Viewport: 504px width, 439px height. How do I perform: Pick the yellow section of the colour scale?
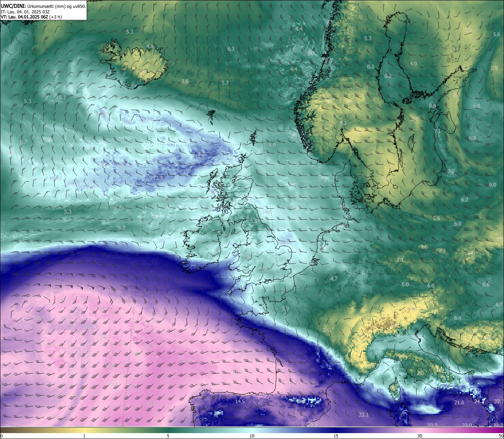[x=84, y=430]
